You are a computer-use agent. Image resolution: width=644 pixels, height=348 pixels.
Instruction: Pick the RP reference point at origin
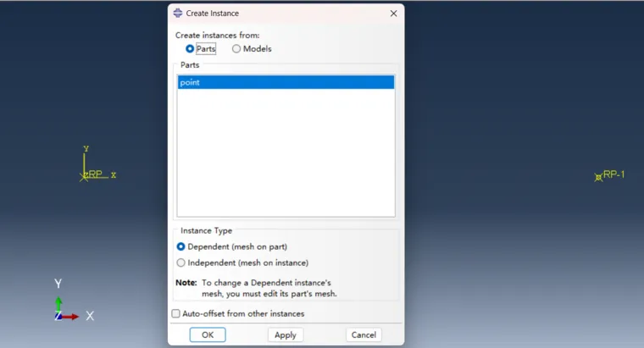coord(85,176)
